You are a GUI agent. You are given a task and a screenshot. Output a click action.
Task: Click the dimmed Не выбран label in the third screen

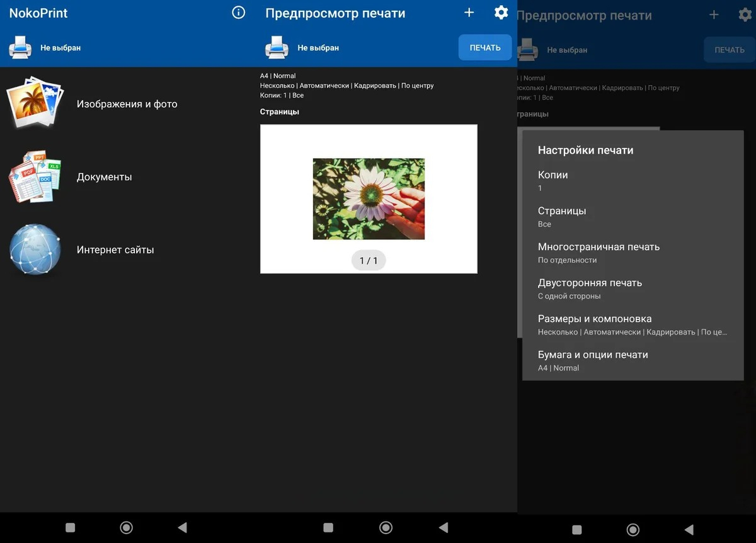(567, 50)
